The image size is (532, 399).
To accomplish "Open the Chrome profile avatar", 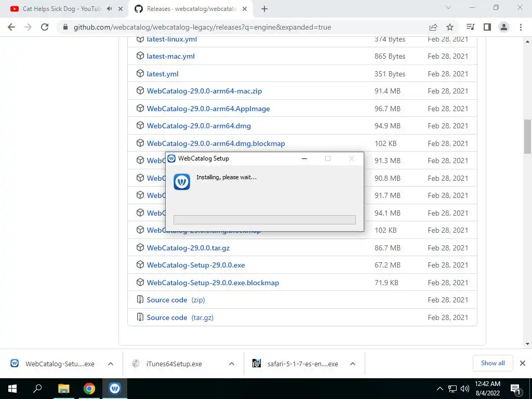I will (x=504, y=27).
